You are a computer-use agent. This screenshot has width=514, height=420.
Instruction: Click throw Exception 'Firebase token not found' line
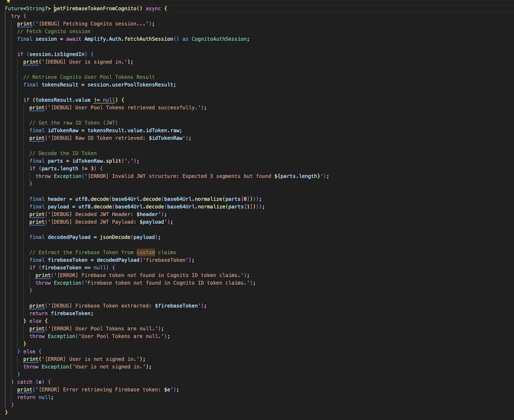[x=145, y=283]
